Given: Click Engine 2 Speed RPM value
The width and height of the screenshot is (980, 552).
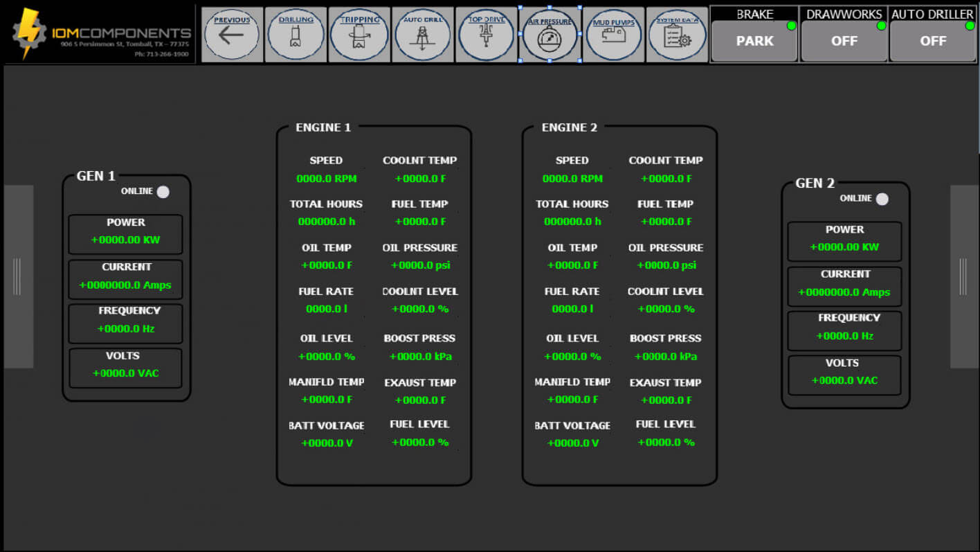Looking at the screenshot, I should (x=572, y=179).
